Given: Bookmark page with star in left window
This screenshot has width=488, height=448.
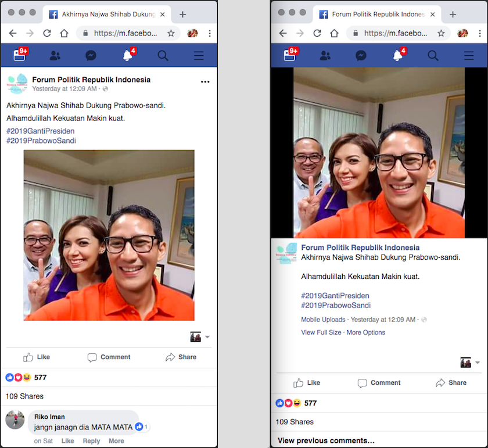Looking at the screenshot, I should pyautogui.click(x=171, y=33).
